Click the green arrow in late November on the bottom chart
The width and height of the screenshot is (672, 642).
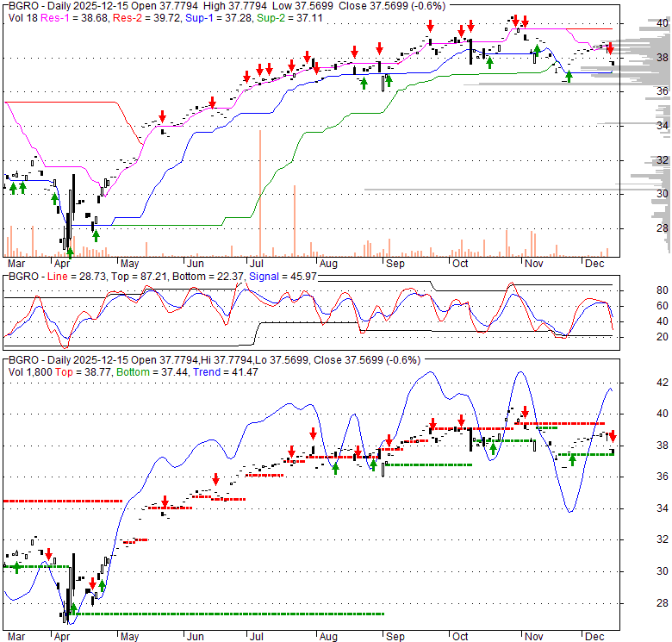coord(572,460)
